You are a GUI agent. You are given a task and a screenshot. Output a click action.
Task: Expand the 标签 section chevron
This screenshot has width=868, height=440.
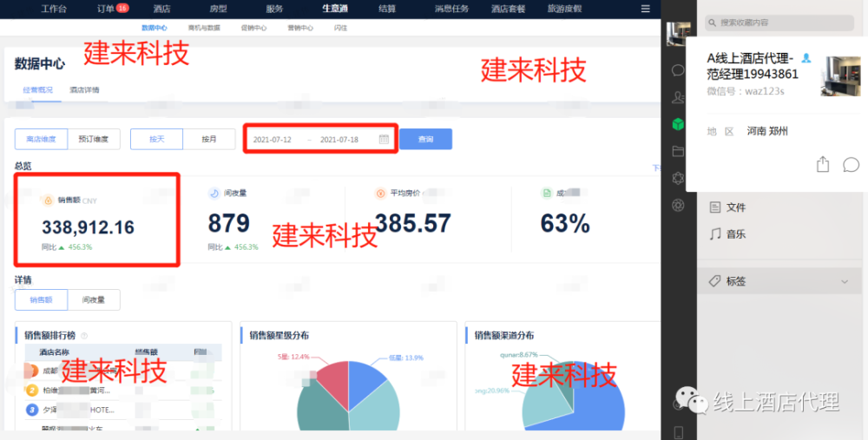point(845,281)
